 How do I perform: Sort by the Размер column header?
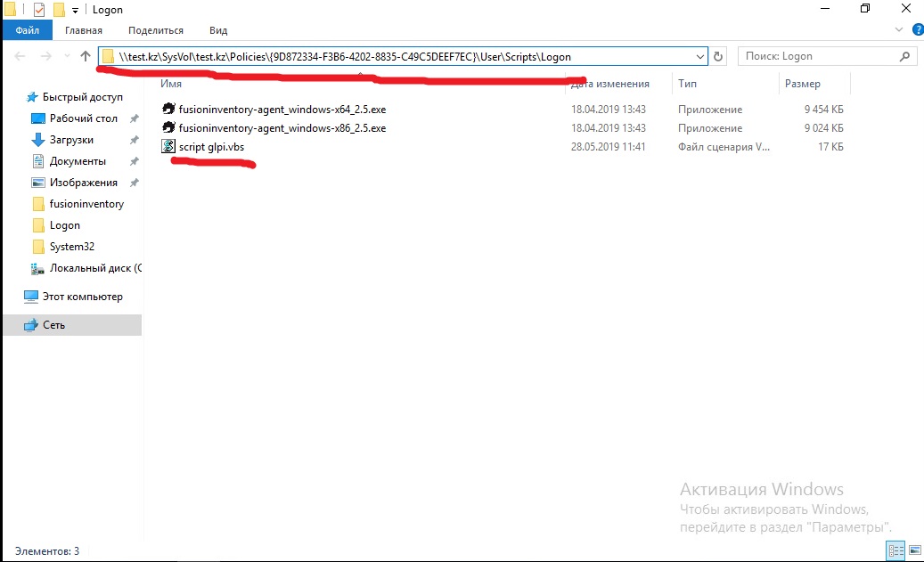pyautogui.click(x=802, y=84)
